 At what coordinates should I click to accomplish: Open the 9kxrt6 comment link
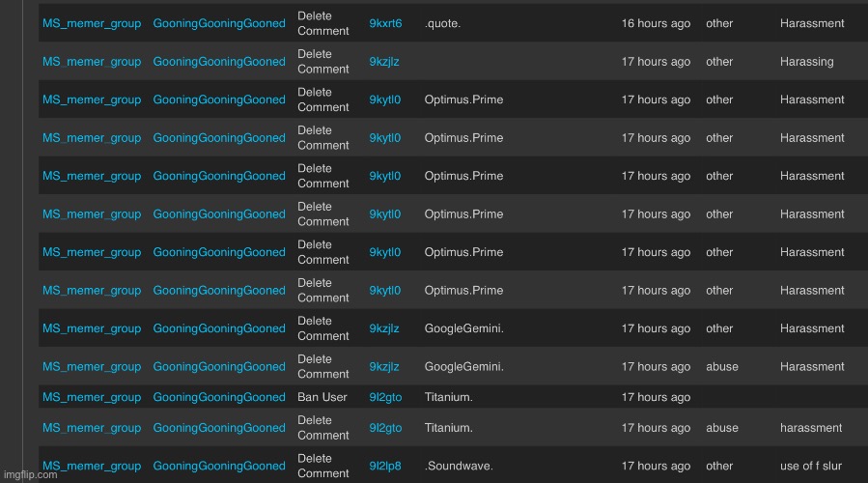point(385,23)
